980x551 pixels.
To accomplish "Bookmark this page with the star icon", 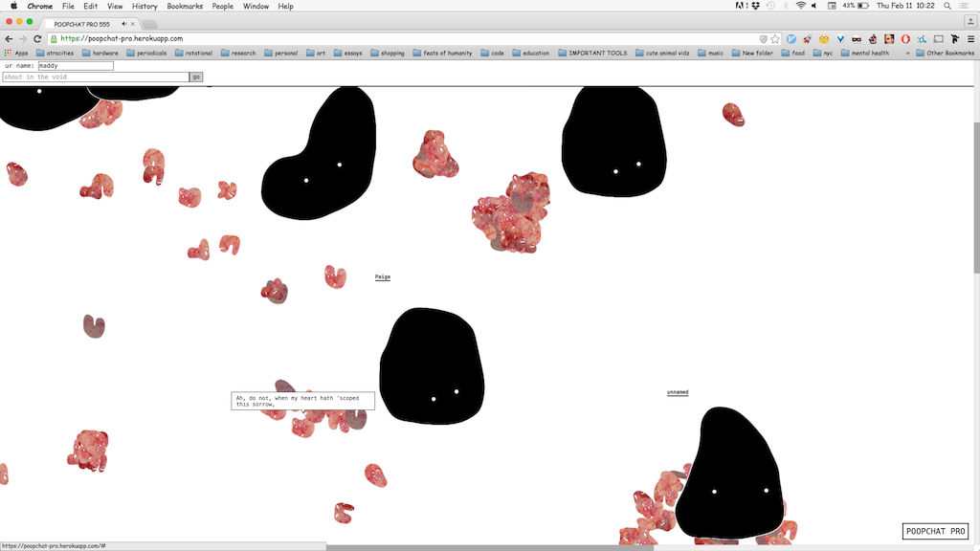I will click(x=775, y=39).
